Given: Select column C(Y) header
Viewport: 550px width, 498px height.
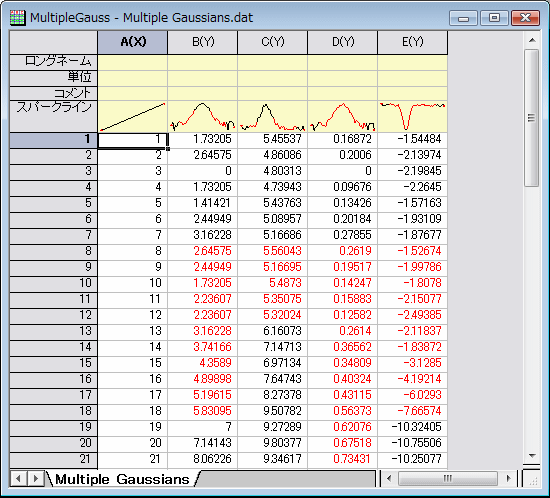Looking at the screenshot, I should point(273,42).
